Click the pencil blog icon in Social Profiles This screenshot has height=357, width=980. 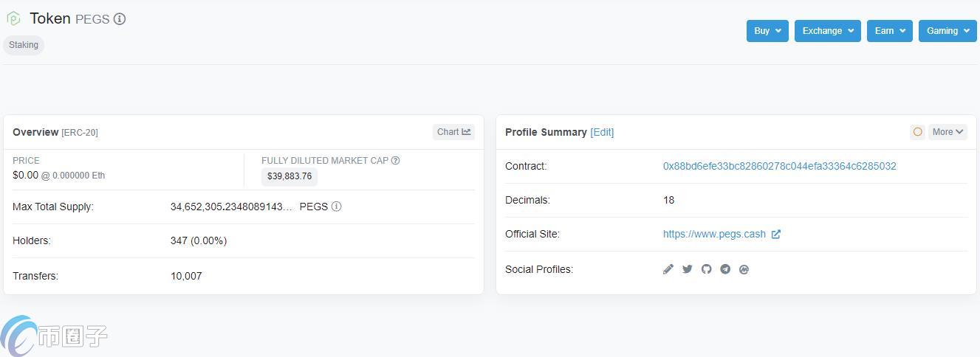(668, 269)
